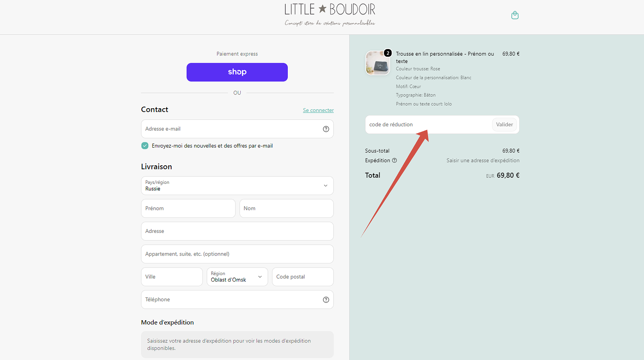The width and height of the screenshot is (644, 360).
Task: Click the Couleur trousse: Rose detail
Action: tap(418, 69)
